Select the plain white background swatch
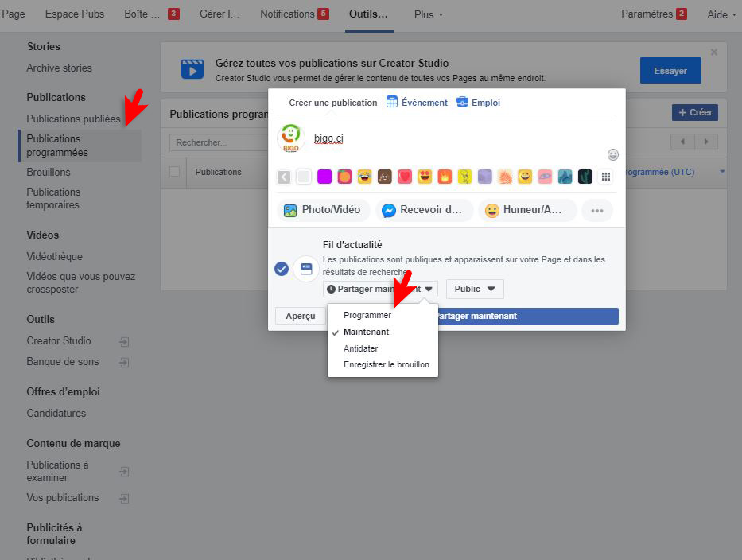 [x=304, y=177]
